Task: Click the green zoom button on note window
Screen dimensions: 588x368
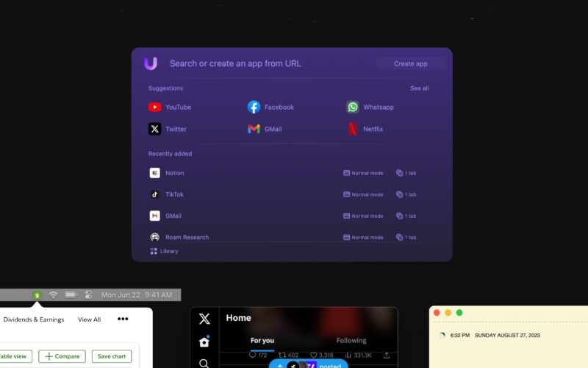Action: point(459,312)
